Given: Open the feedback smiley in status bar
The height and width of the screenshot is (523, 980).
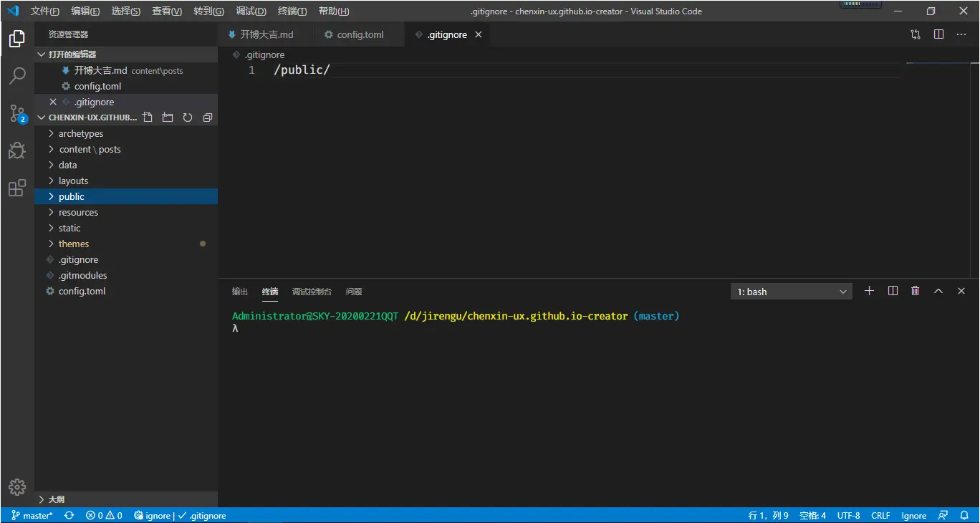Looking at the screenshot, I should (x=943, y=515).
